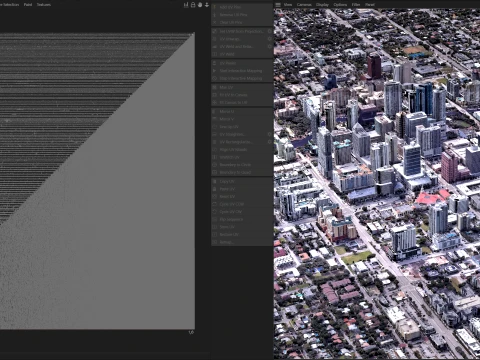Open the viewport View menu
This screenshot has height=360, width=480.
pos(288,5)
